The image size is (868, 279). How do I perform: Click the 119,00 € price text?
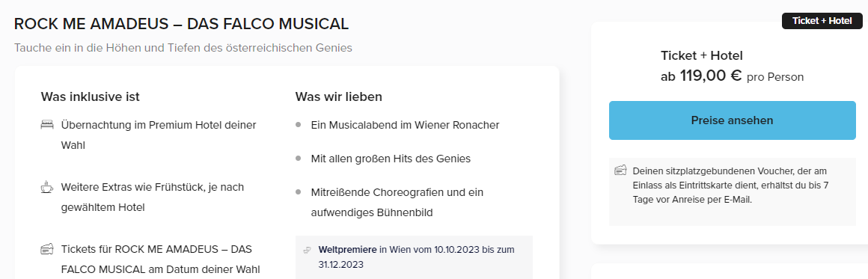point(711,76)
